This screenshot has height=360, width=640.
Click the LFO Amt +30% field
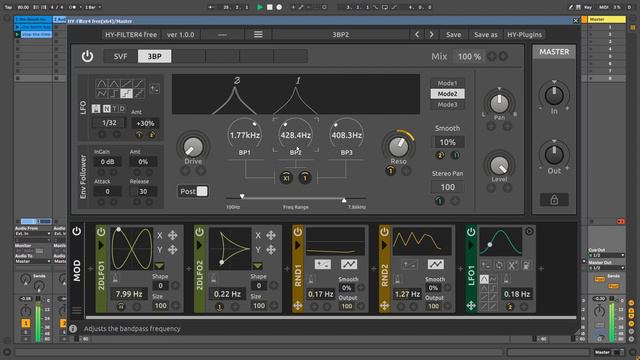click(145, 123)
